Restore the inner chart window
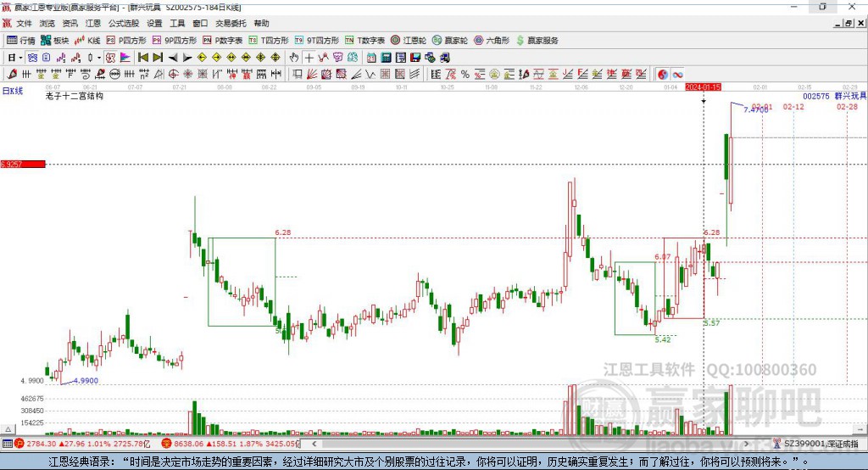The width and height of the screenshot is (868, 470). click(x=849, y=23)
